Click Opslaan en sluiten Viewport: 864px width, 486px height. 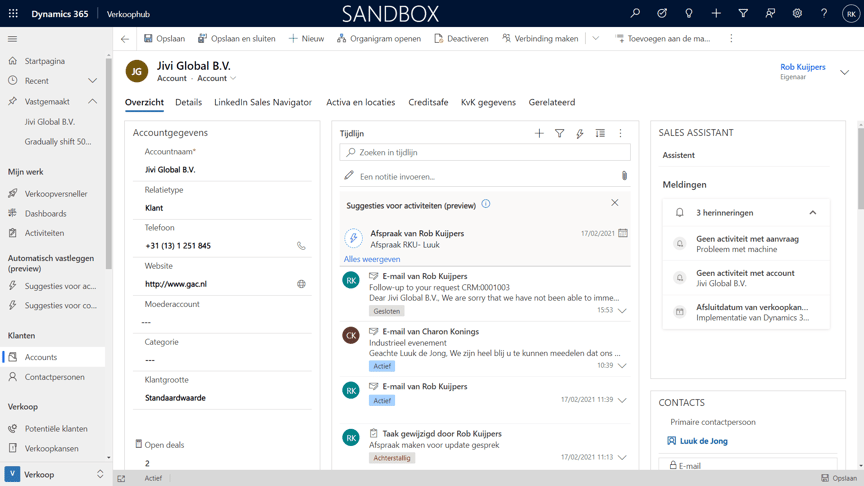point(236,39)
